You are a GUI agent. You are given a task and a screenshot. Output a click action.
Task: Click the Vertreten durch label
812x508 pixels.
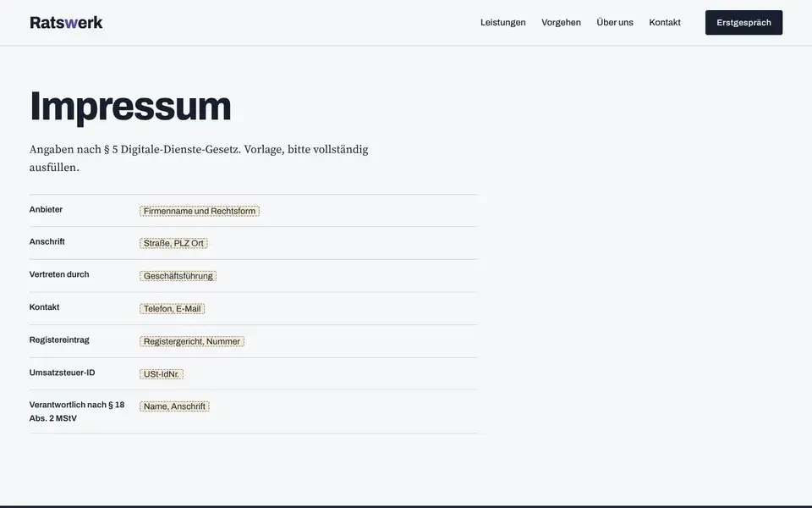[x=59, y=274]
